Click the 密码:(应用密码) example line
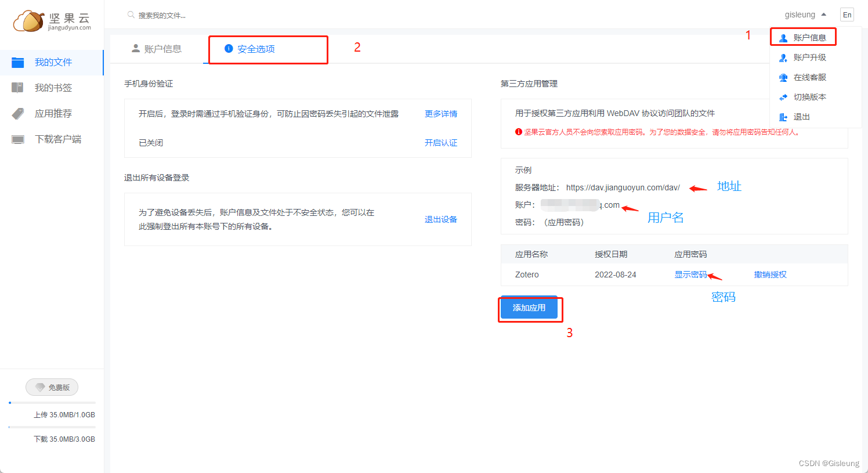Screen dimensions: 868x473 tap(549, 222)
